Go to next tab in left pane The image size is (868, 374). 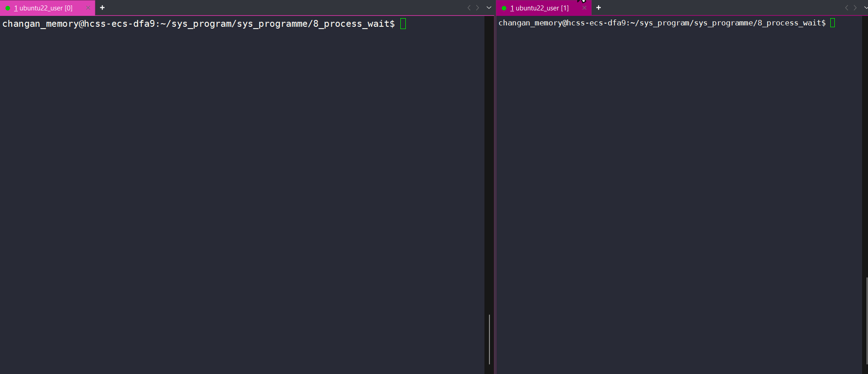tap(478, 8)
